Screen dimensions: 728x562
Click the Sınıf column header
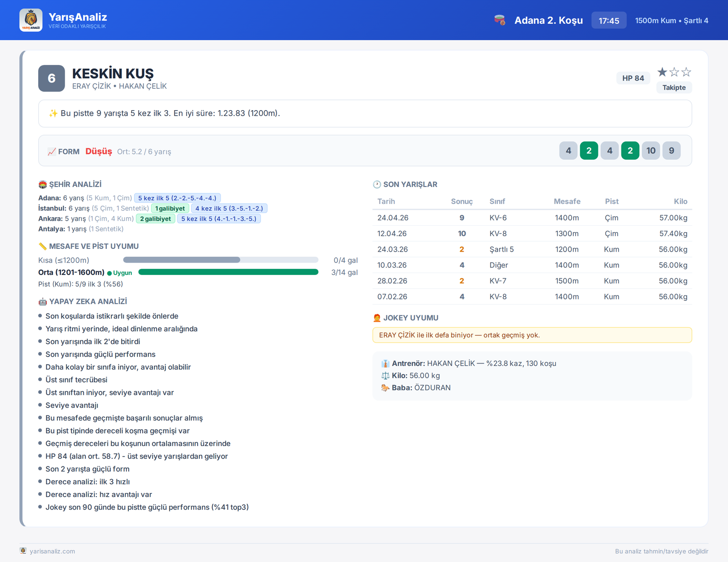497,201
